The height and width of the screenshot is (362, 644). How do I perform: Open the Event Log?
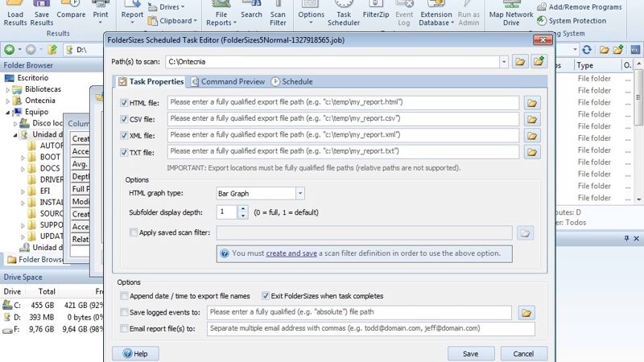point(404,14)
